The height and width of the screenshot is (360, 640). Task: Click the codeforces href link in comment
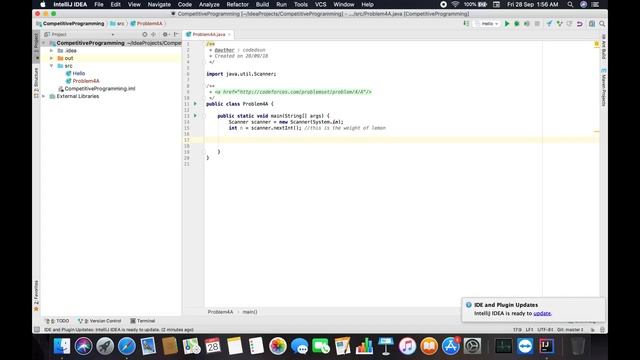293,92
